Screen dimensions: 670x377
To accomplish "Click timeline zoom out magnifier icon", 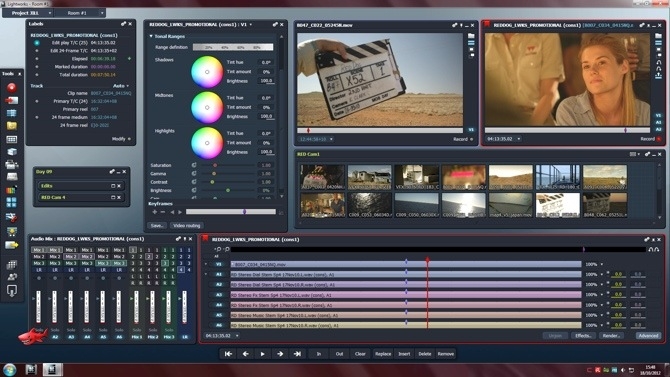I will coord(227,249).
